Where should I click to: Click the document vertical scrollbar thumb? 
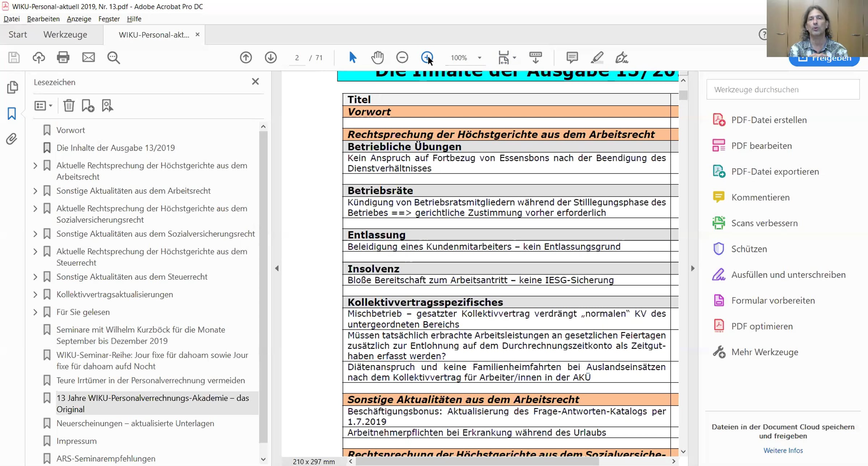[x=683, y=95]
